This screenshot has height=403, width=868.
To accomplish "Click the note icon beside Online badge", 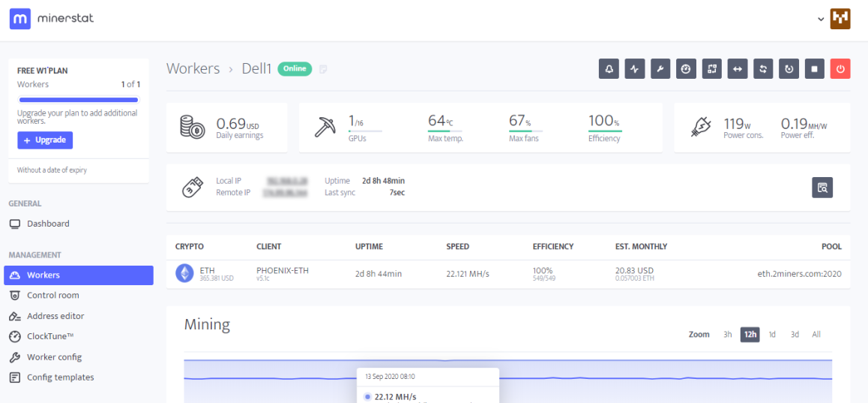I will [323, 69].
